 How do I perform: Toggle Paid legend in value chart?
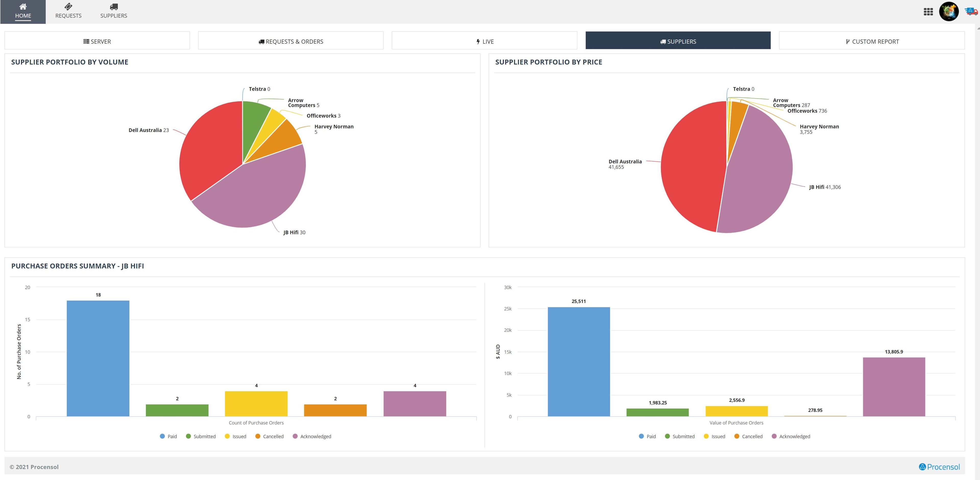647,436
